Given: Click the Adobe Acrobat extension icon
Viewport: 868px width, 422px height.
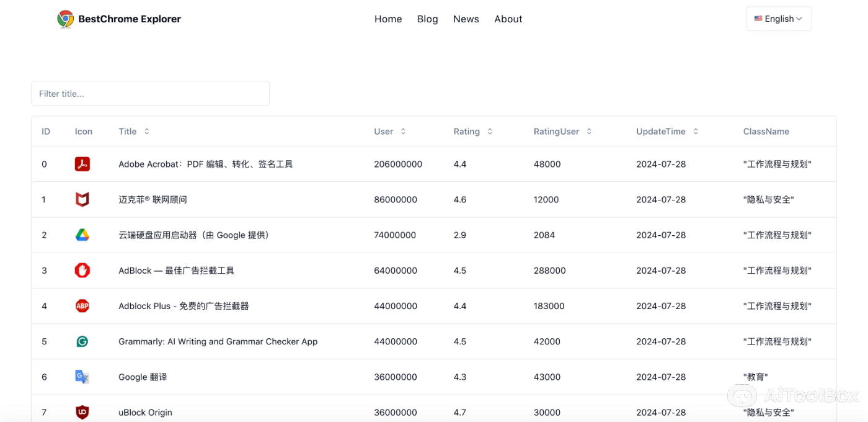Looking at the screenshot, I should coord(82,164).
